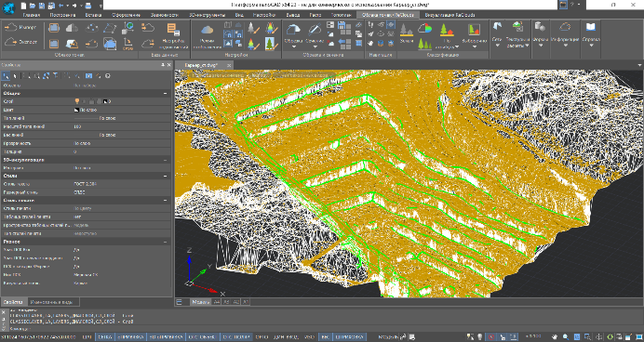Toggle ВЕС lineweight display

click(325, 337)
